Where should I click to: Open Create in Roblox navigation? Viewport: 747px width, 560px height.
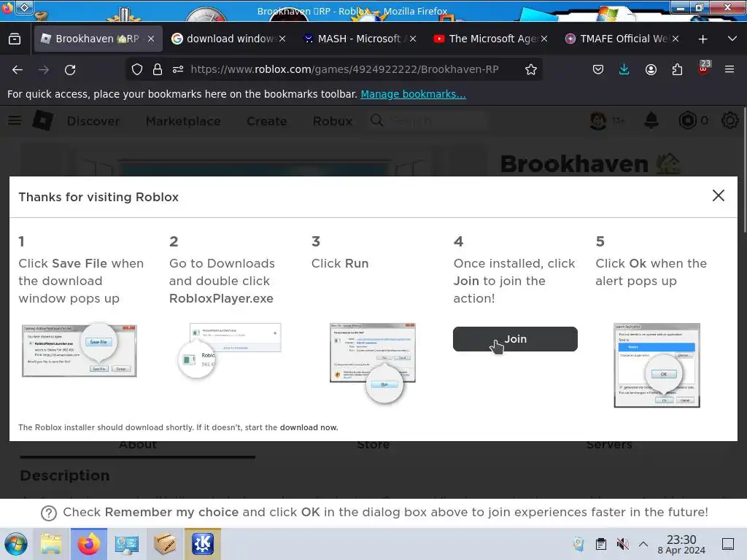tap(267, 122)
